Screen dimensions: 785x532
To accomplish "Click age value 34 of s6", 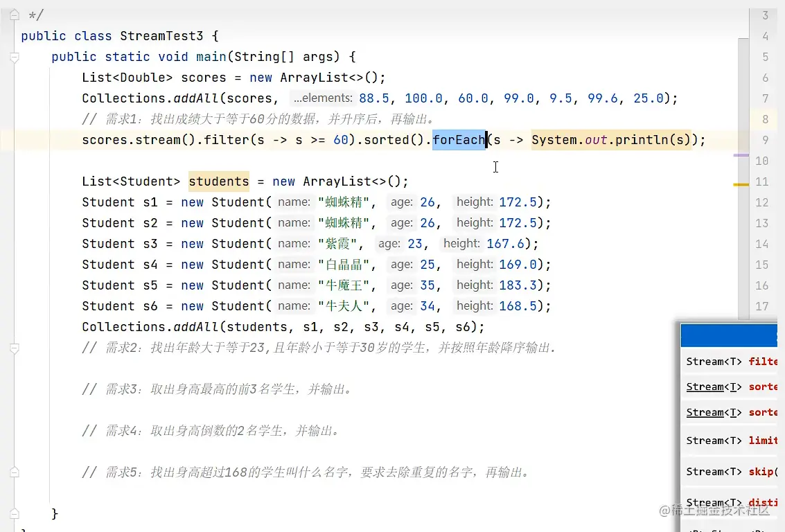I will (x=427, y=305).
